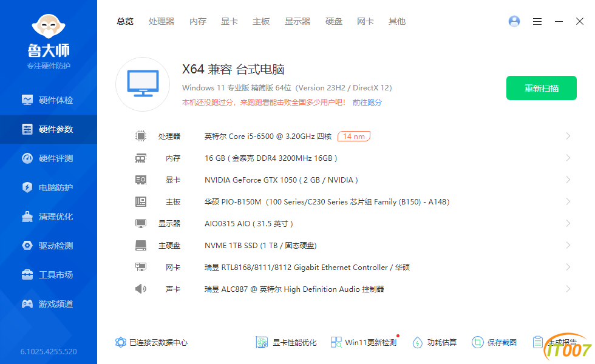
Task: Open 硬件评测 from the sidebar
Action: pyautogui.click(x=48, y=158)
